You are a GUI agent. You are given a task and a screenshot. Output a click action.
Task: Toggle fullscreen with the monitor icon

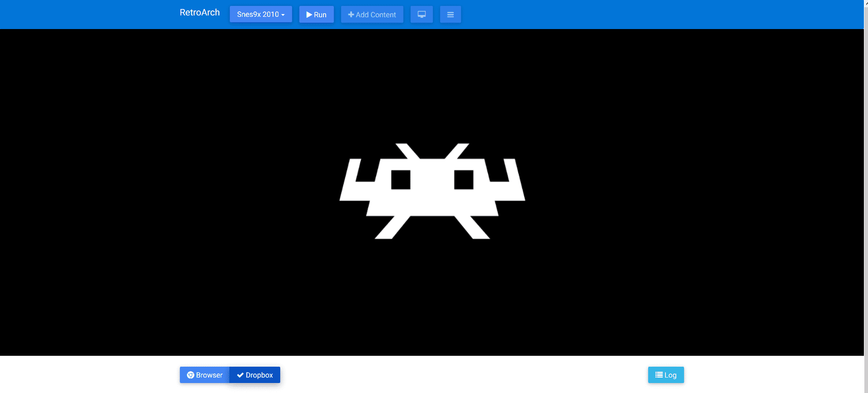[x=422, y=15]
